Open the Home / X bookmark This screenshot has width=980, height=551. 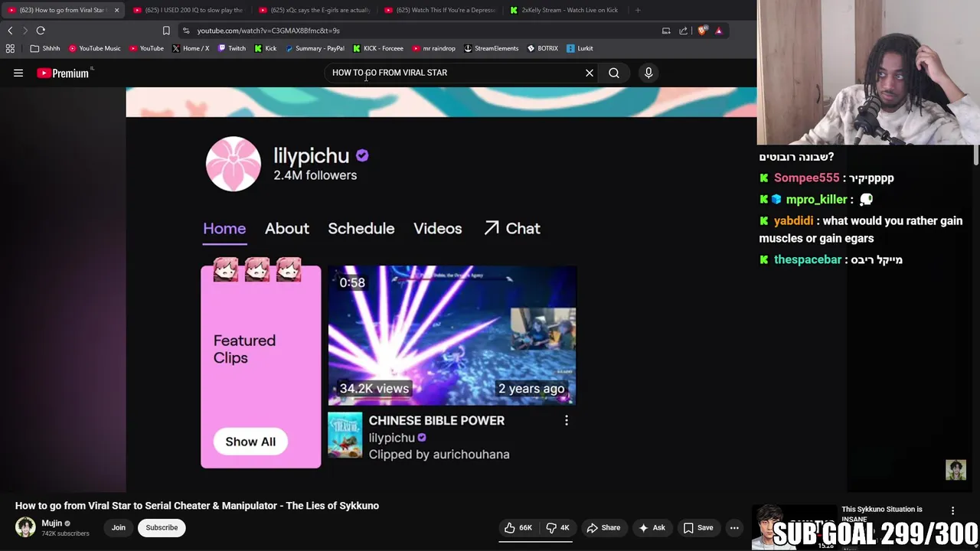tap(191, 48)
